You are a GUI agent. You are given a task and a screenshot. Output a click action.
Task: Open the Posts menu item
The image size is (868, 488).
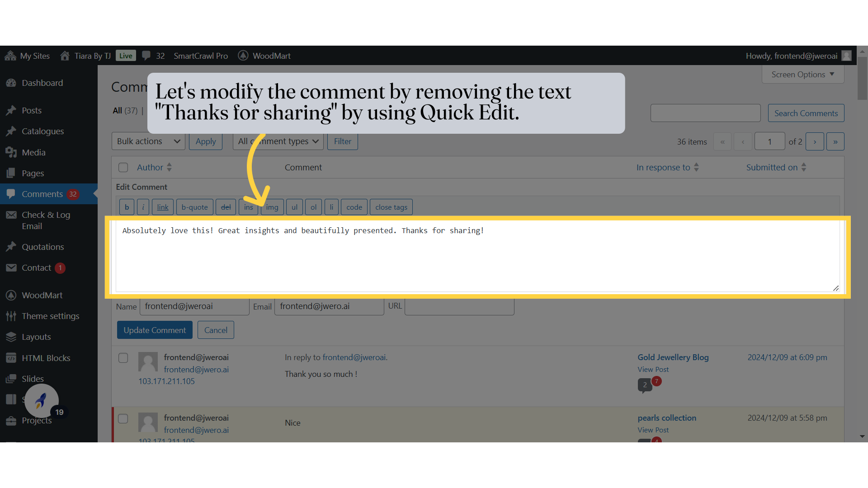[32, 111]
